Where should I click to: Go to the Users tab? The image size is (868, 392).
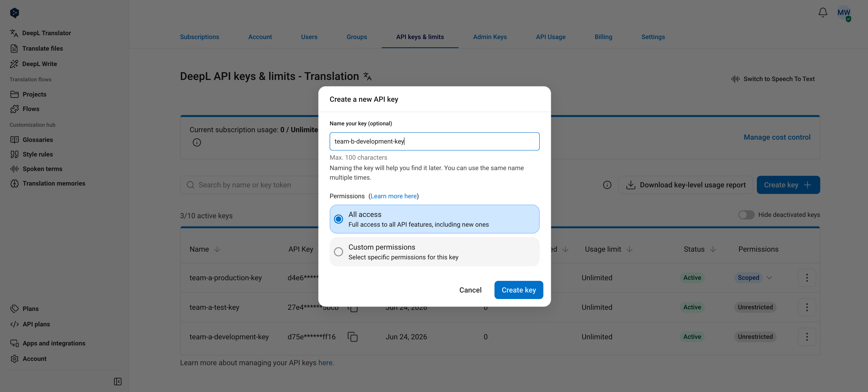click(309, 37)
